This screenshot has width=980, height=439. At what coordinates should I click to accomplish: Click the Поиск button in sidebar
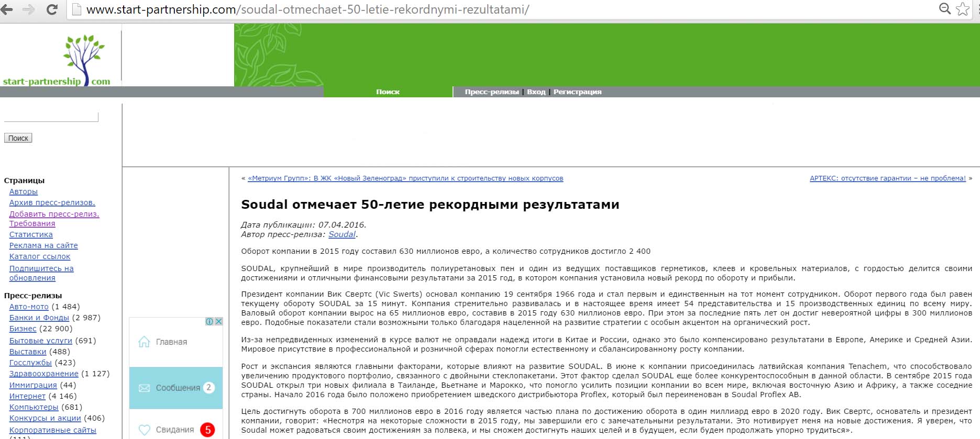click(x=18, y=138)
